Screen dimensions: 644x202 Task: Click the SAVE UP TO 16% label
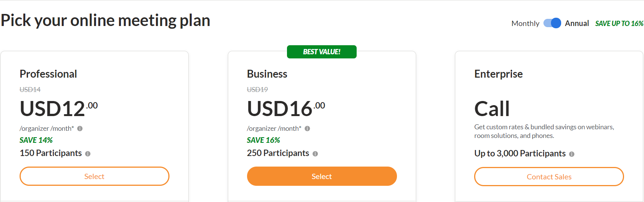click(619, 23)
